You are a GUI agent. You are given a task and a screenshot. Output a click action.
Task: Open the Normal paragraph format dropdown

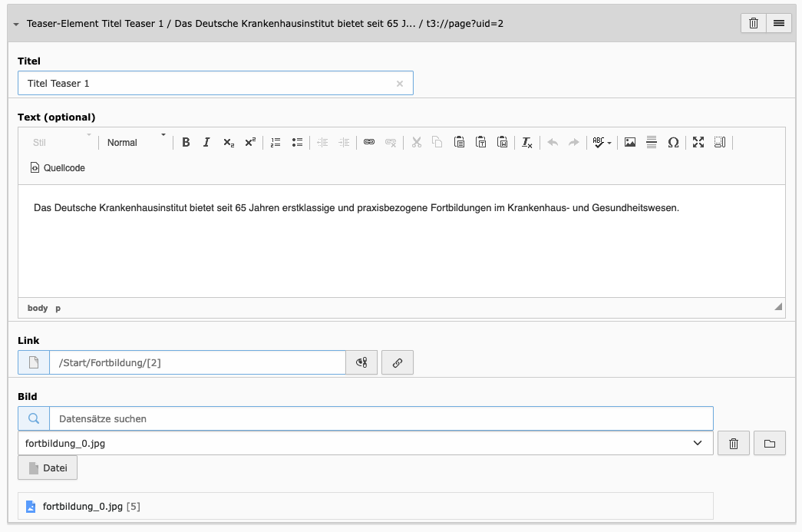[136, 142]
